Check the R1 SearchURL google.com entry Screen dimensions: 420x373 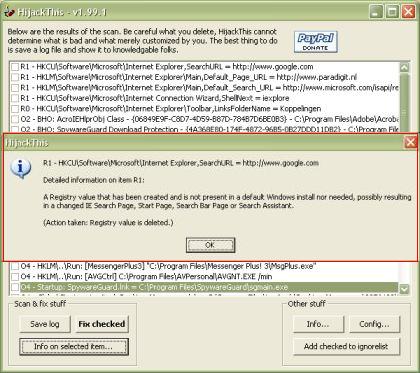pyautogui.click(x=15, y=67)
